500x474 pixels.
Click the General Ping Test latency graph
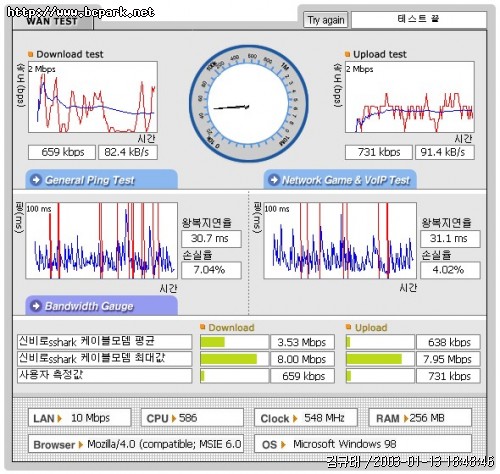click(x=102, y=241)
